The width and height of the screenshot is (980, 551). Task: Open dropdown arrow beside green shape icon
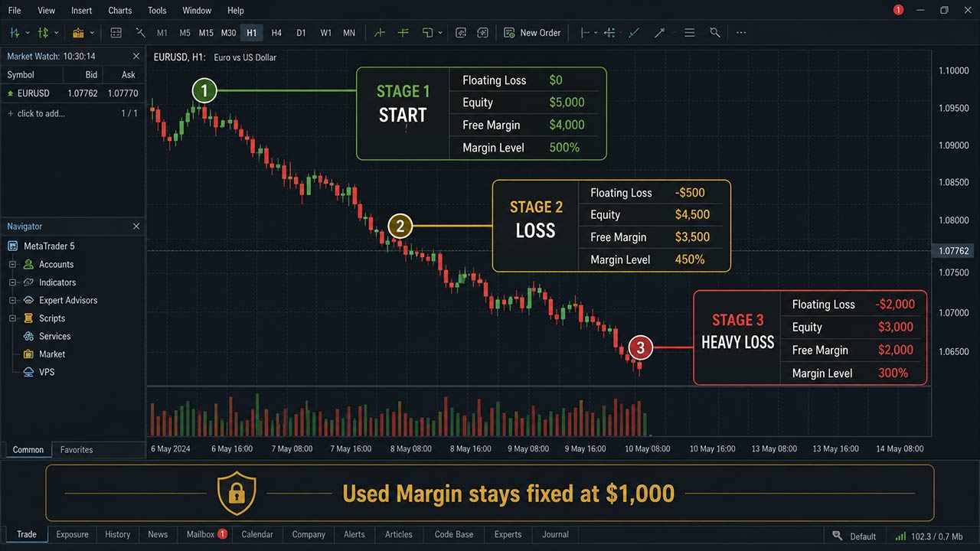click(440, 33)
